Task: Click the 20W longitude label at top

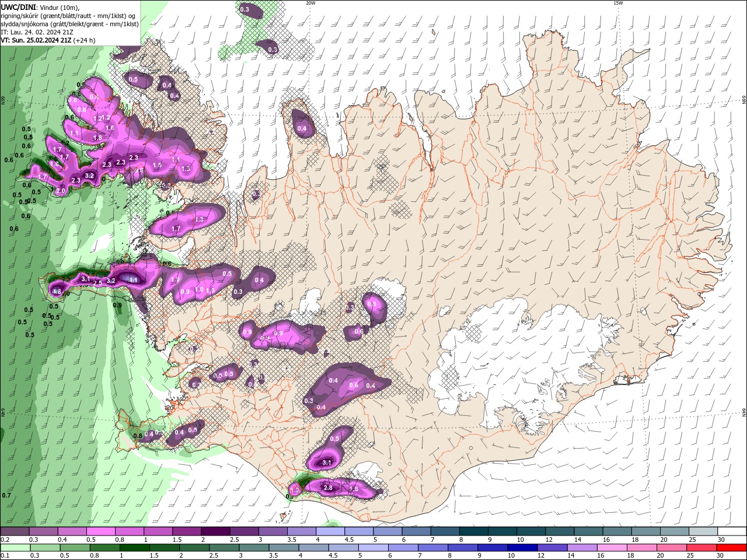Action: pyautogui.click(x=310, y=3)
